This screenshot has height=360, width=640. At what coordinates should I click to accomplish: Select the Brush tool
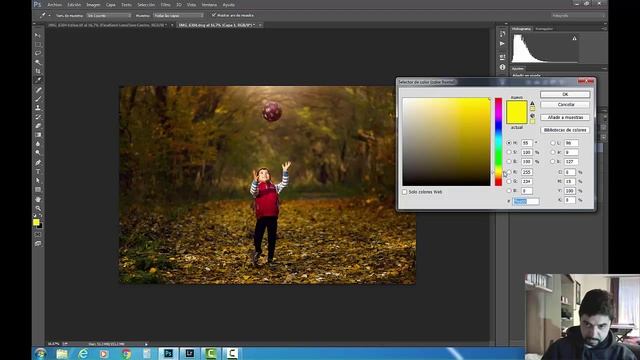coord(38,99)
